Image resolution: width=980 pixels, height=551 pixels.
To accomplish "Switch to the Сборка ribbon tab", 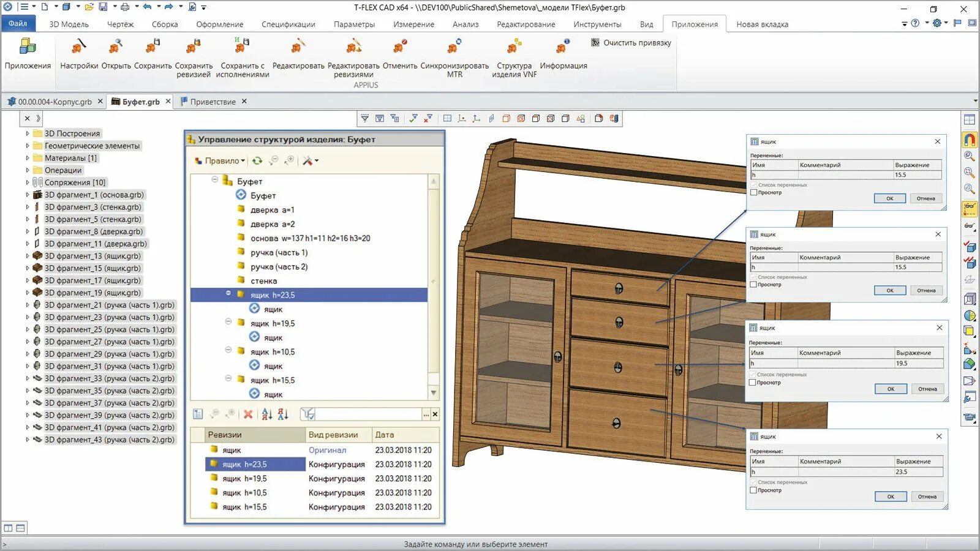I will [165, 24].
